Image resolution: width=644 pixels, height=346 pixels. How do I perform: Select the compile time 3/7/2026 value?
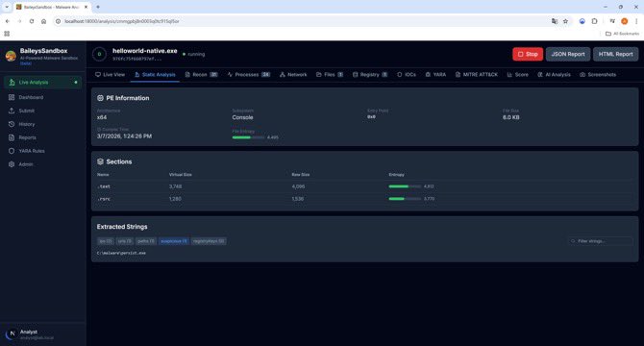124,136
